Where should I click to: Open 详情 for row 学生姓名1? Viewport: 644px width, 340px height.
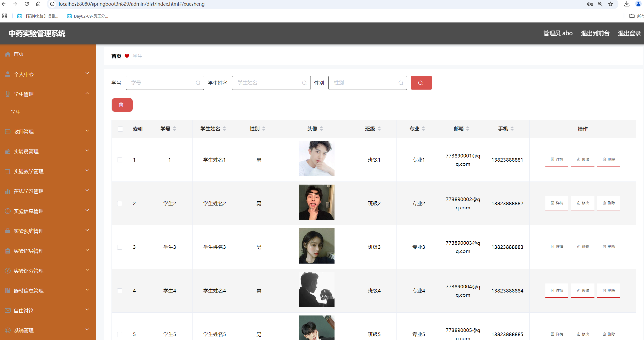pyautogui.click(x=557, y=160)
